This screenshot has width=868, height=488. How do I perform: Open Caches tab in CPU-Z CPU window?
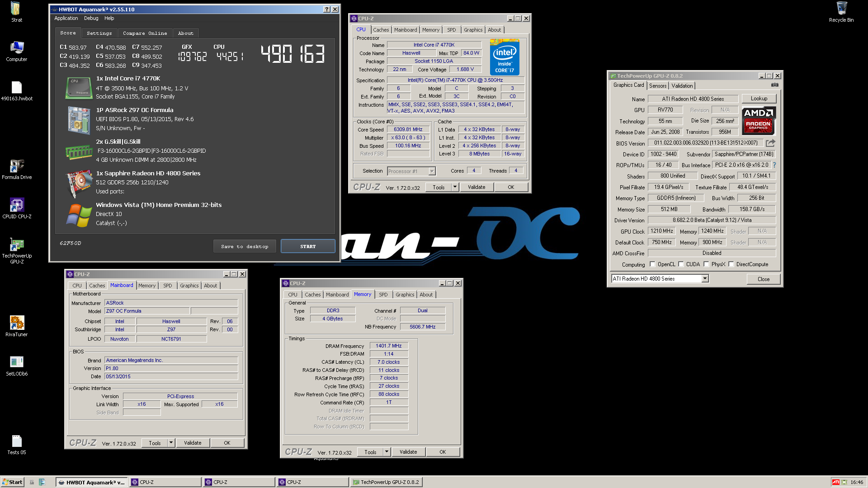381,30
